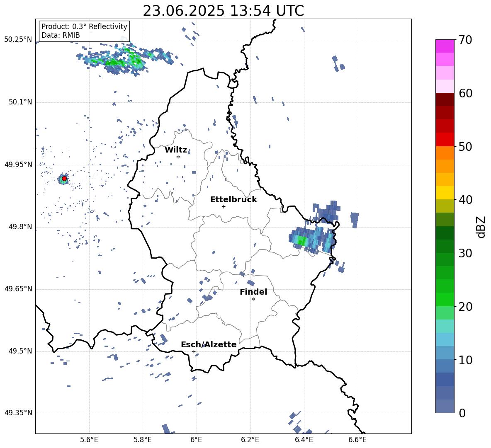Click the Wiltz station cross marker

(178, 157)
